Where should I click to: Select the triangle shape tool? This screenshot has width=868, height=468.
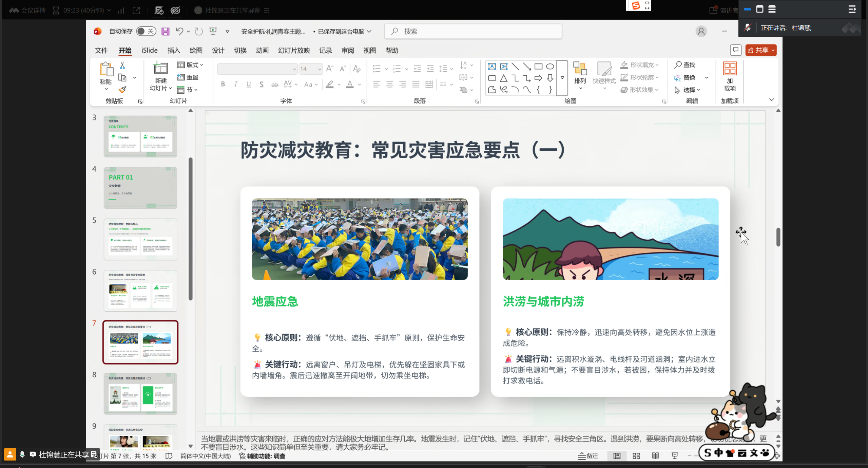point(504,78)
